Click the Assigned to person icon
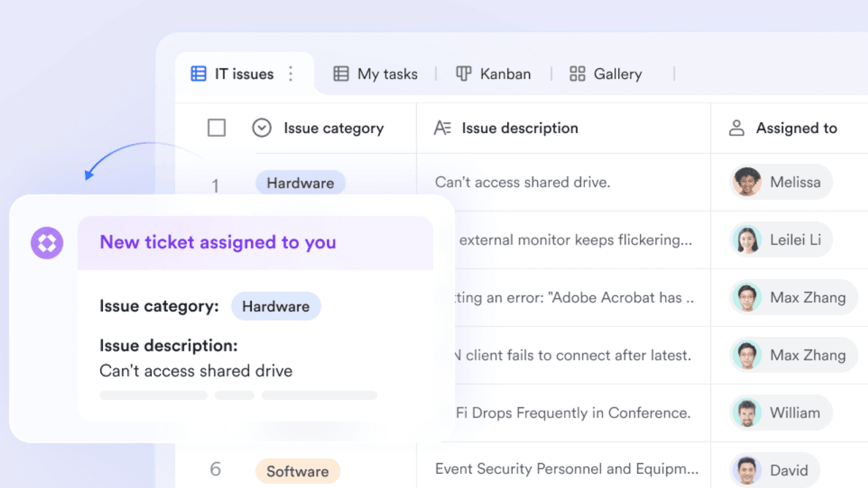Image resolution: width=868 pixels, height=488 pixels. coord(736,128)
